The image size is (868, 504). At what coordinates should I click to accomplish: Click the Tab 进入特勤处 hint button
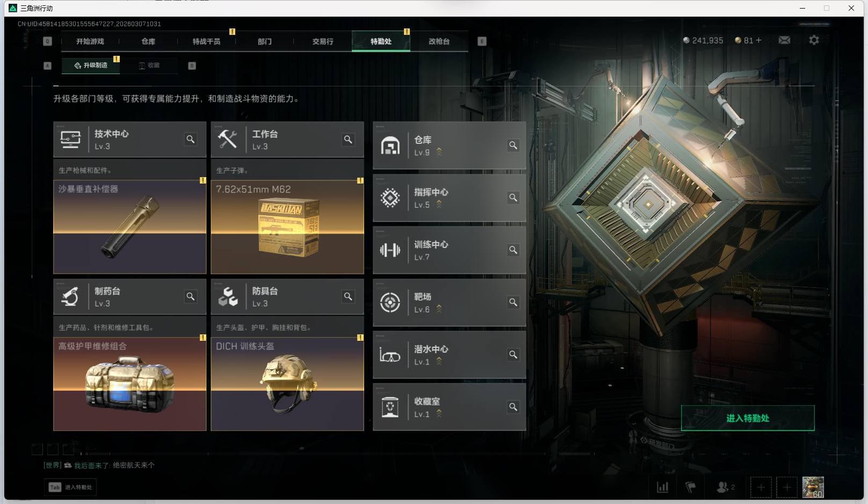pos(70,487)
